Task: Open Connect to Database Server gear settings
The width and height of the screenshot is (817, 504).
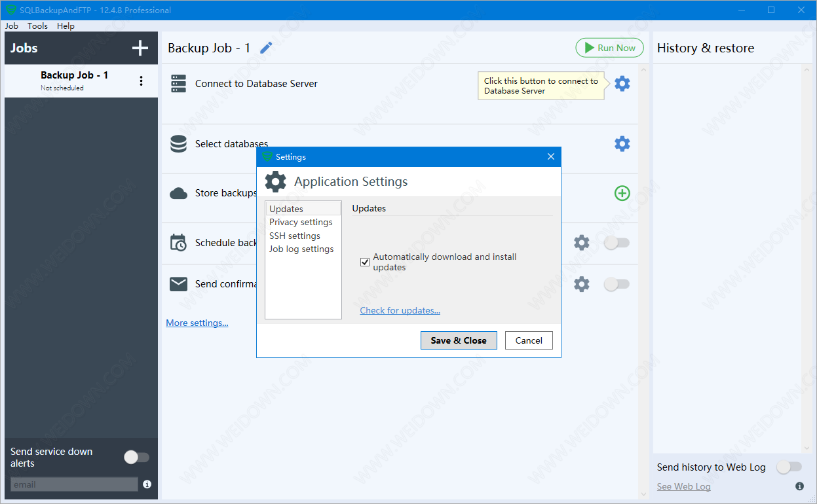Action: point(622,84)
